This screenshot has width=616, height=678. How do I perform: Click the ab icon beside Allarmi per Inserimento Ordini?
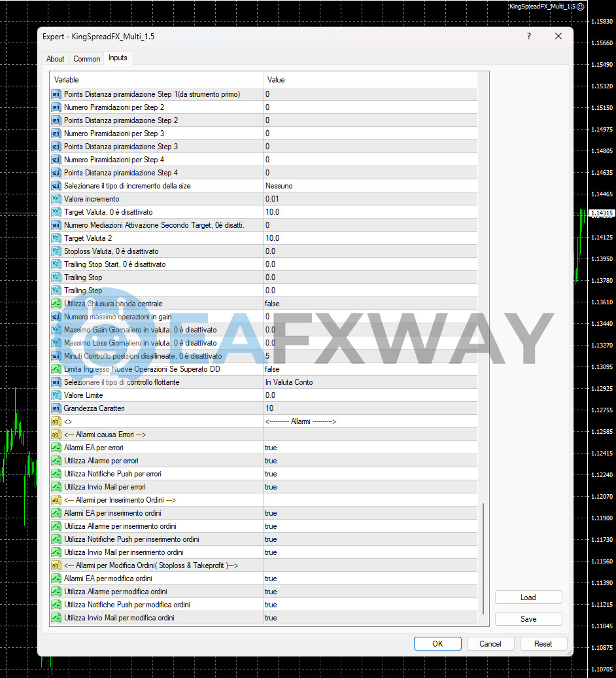pyautogui.click(x=56, y=499)
